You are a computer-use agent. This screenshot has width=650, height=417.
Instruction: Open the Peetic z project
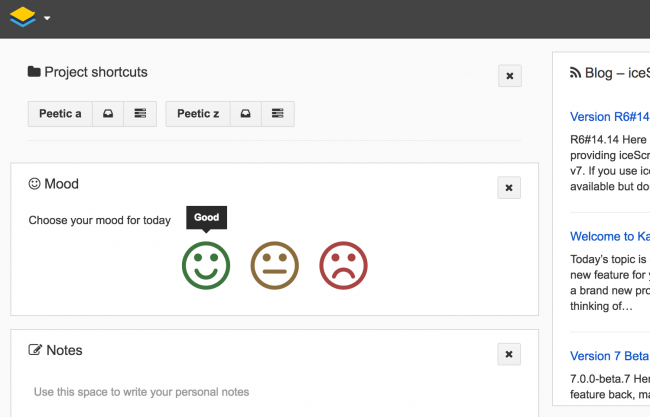pyautogui.click(x=198, y=114)
